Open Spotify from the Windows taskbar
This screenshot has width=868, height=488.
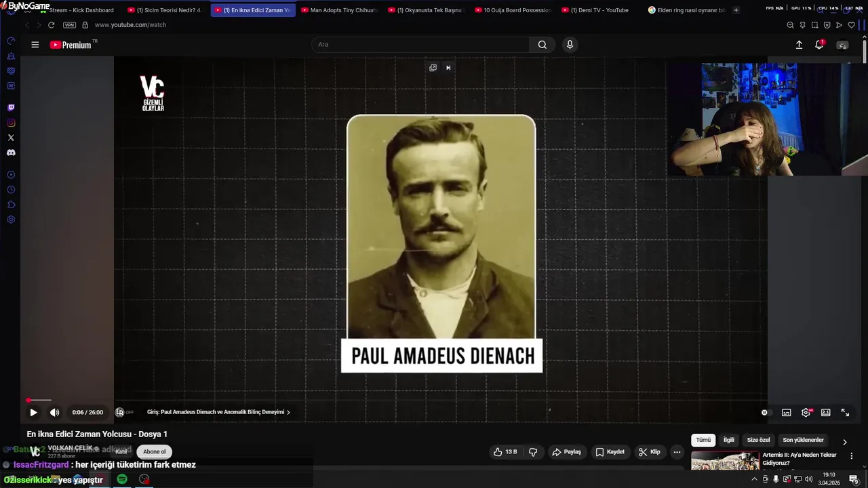pyautogui.click(x=122, y=479)
